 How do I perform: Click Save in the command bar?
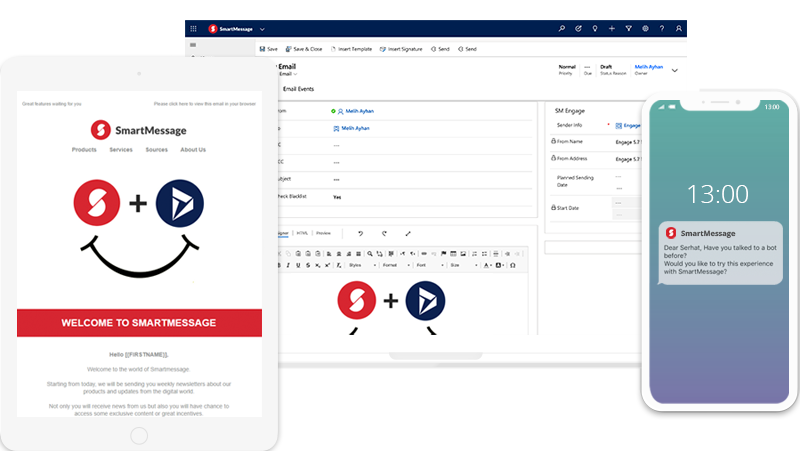[268, 49]
